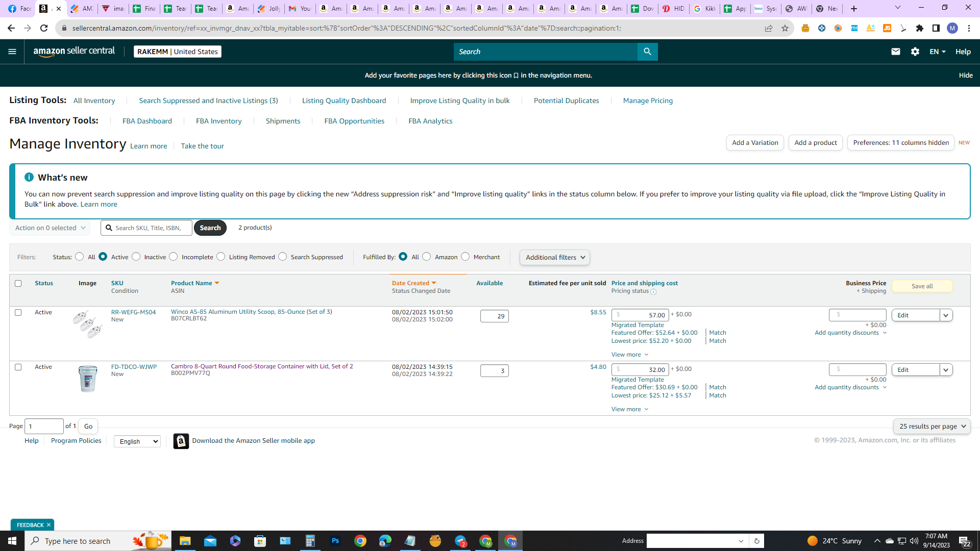Click the Pricing status info icon
Screen dimensions: 980x551
point(653,292)
